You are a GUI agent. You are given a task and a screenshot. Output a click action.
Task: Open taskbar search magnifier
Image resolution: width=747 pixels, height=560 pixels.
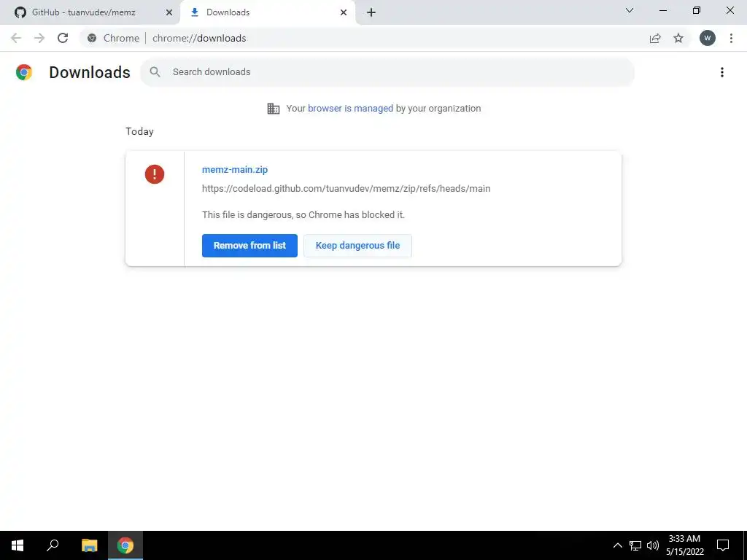pyautogui.click(x=53, y=545)
